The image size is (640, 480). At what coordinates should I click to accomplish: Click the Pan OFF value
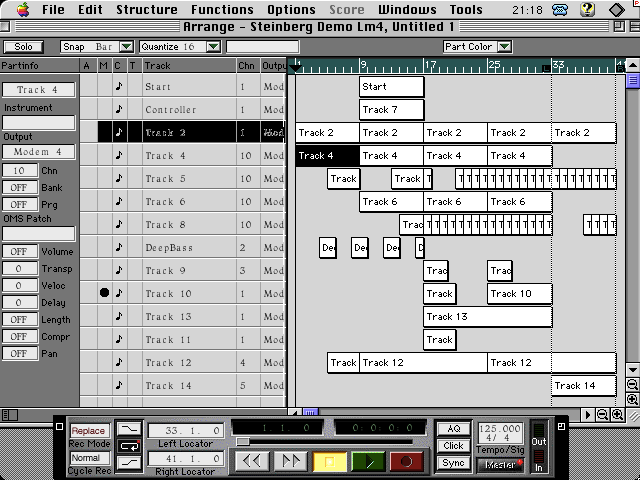[x=20, y=353]
